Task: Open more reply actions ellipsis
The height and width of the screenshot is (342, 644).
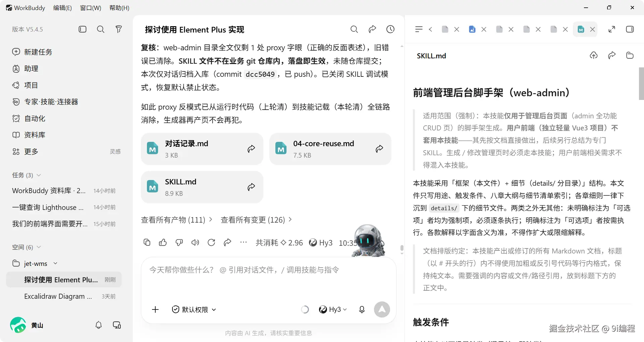Action: click(244, 242)
